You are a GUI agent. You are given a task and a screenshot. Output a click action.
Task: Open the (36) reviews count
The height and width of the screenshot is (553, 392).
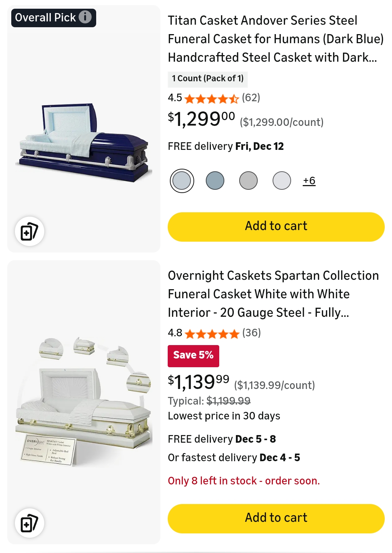click(x=252, y=333)
